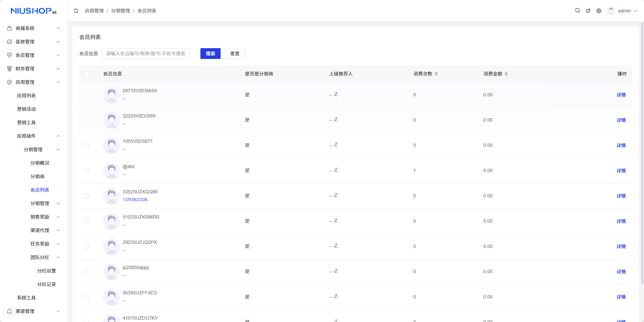Click the settings gear icon in header
This screenshot has width=644, height=322.
tap(599, 11)
